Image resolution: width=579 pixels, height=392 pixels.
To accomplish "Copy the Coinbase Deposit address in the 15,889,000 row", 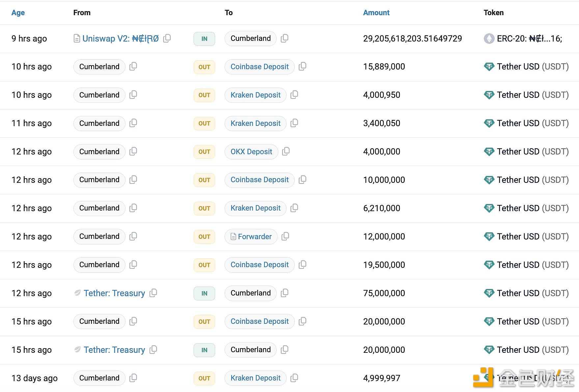I will point(302,67).
